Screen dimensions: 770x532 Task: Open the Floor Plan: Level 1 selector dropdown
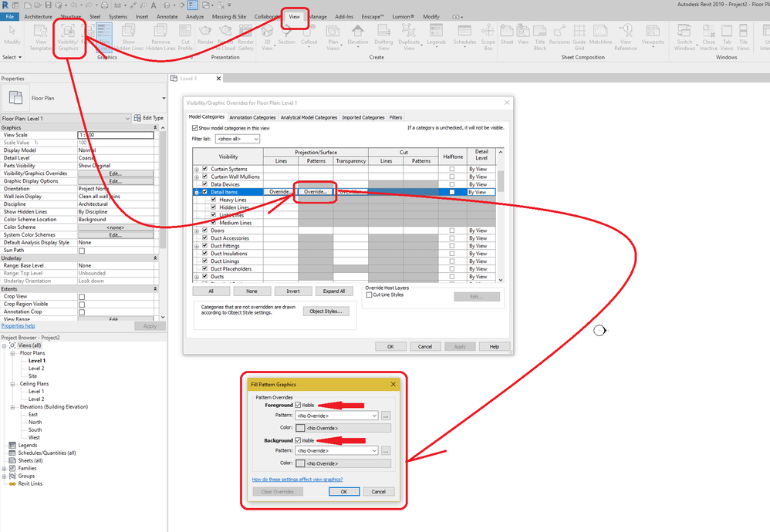point(66,118)
